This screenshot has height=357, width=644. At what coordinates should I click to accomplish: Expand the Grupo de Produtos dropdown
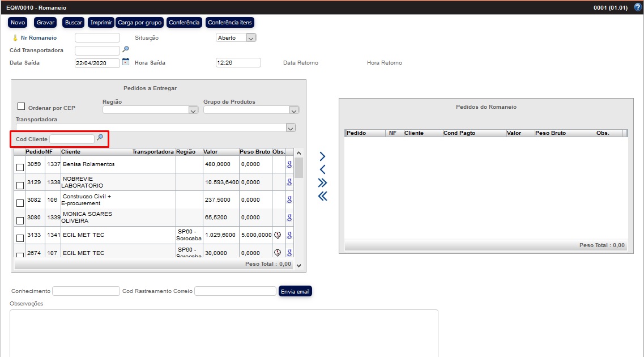293,110
